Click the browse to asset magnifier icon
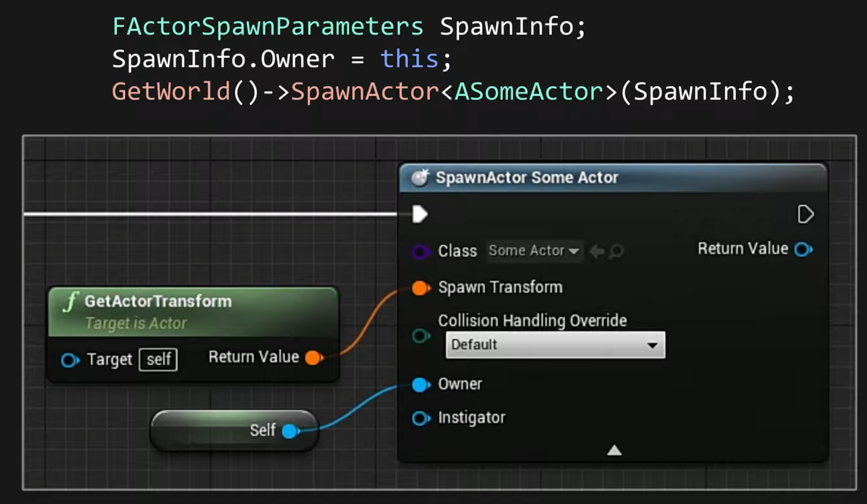The height and width of the screenshot is (504, 867). pos(616,251)
